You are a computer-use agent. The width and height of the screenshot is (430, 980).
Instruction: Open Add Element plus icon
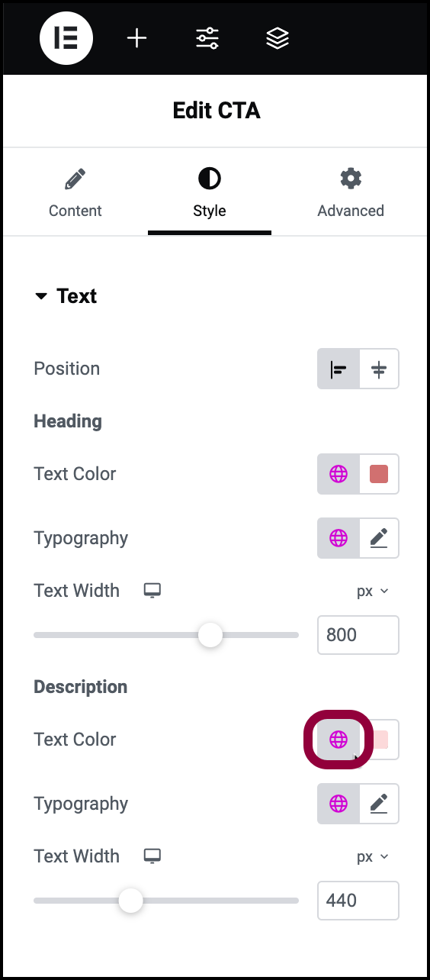tap(136, 38)
